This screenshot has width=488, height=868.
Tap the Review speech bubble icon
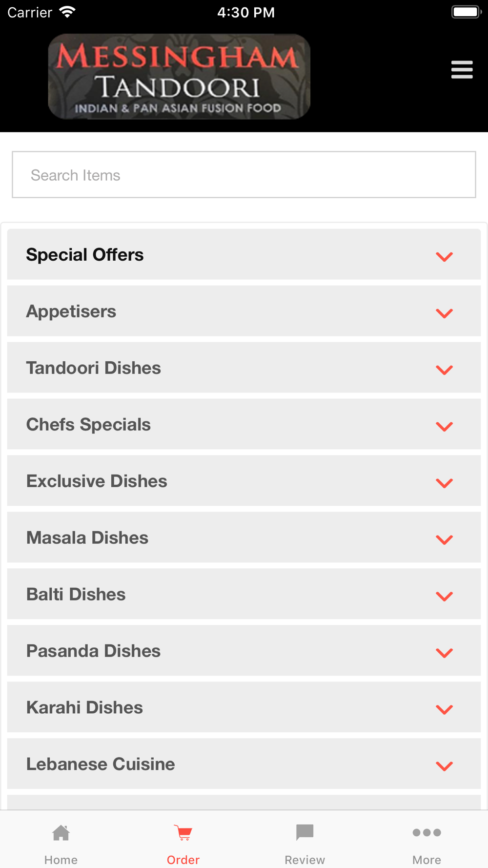pos(305,833)
